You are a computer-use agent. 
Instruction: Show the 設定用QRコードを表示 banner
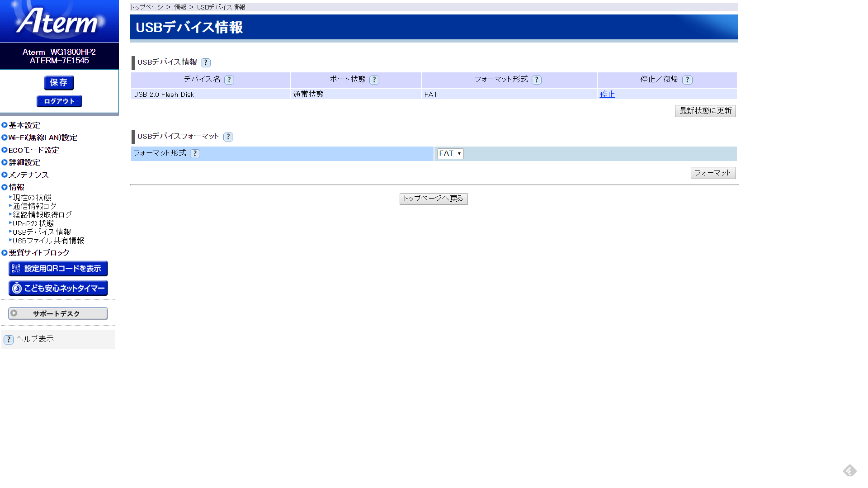(58, 269)
